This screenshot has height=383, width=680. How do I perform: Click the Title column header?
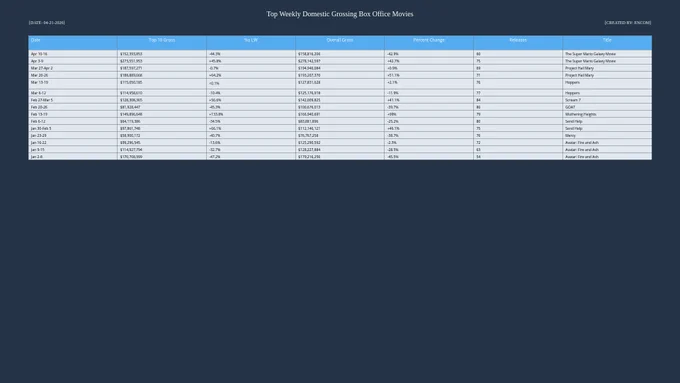pyautogui.click(x=607, y=43)
